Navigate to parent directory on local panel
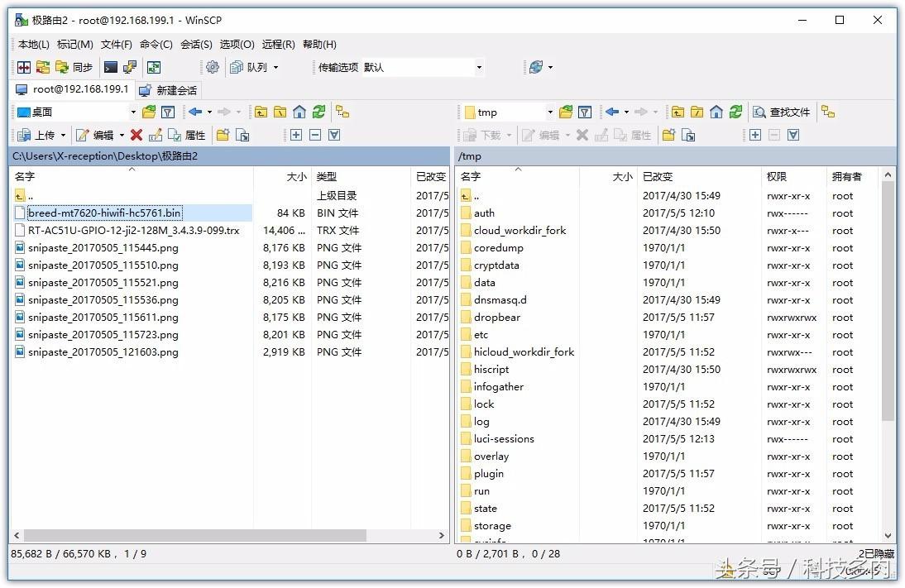 [x=262, y=112]
